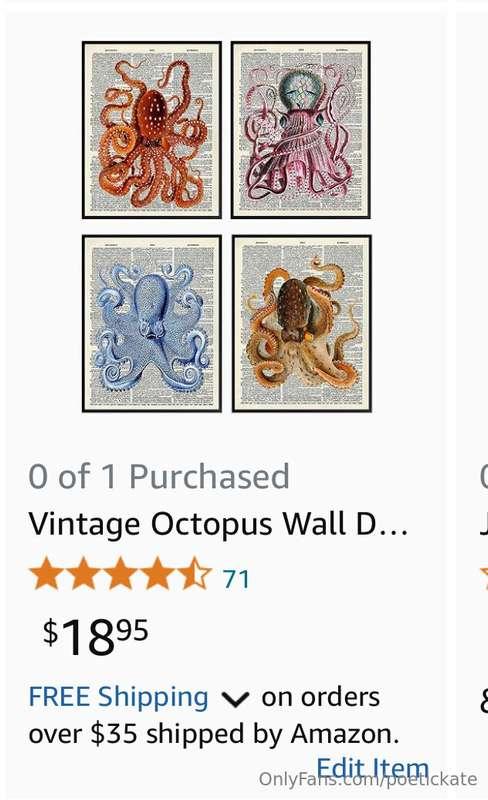Open the blue octopus print thumbnail
This screenshot has height=800, width=488.
(152, 323)
